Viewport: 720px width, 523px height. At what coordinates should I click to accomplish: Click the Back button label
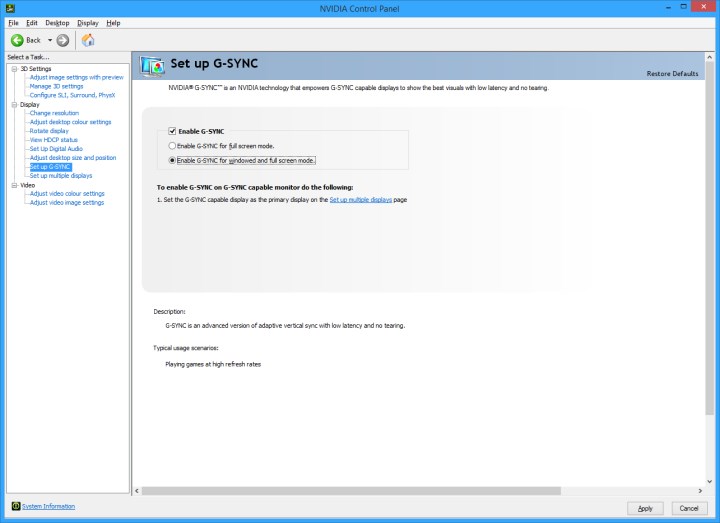point(34,40)
